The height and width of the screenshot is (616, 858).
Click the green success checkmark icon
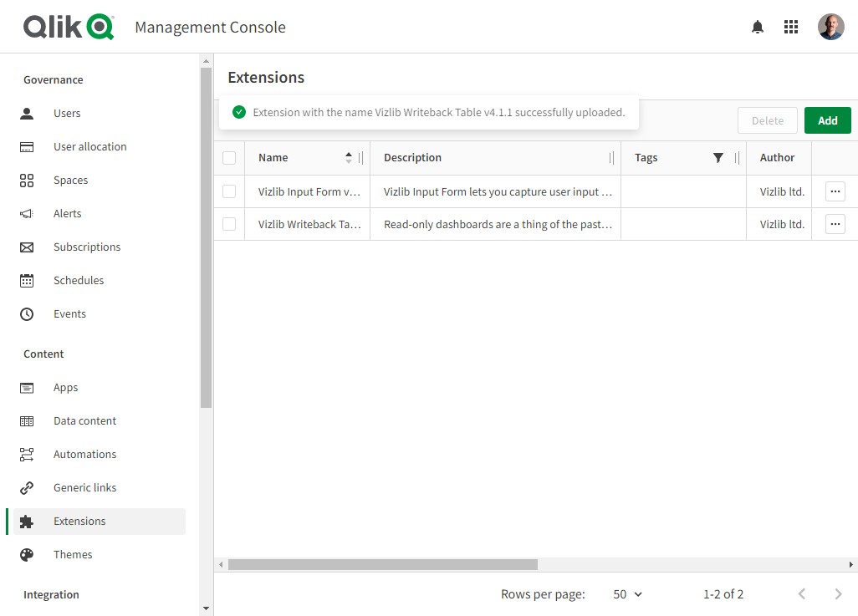coord(239,112)
